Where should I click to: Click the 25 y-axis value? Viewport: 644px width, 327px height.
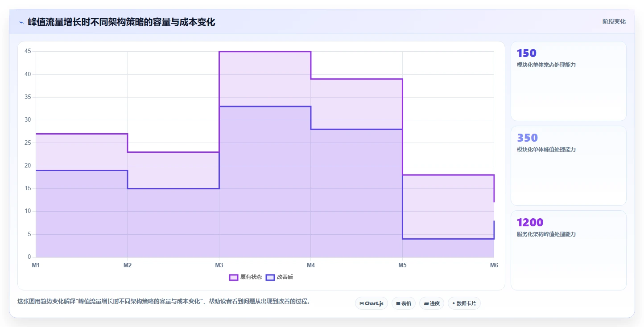[x=28, y=143]
